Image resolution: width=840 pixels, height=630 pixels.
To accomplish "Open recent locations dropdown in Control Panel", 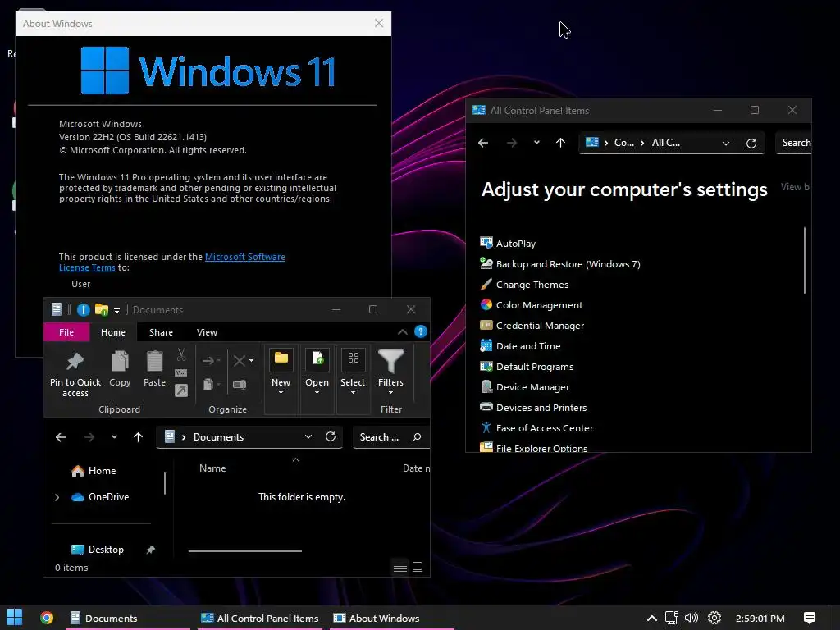I will (x=536, y=143).
